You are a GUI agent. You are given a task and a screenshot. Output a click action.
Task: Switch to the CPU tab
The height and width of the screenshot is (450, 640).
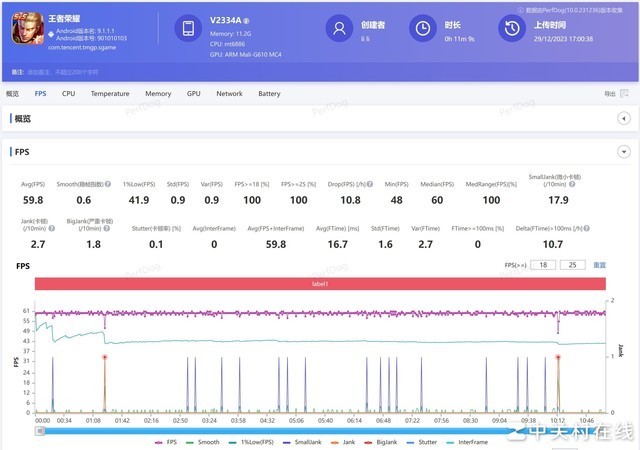point(68,93)
